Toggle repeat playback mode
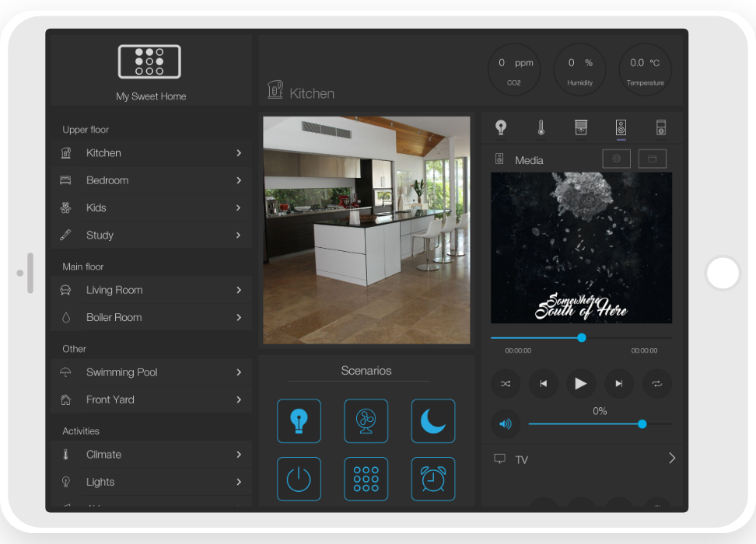756x544 pixels. (656, 383)
